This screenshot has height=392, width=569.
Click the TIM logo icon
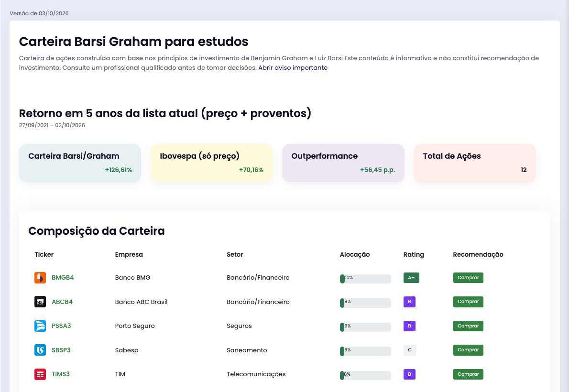pos(40,374)
